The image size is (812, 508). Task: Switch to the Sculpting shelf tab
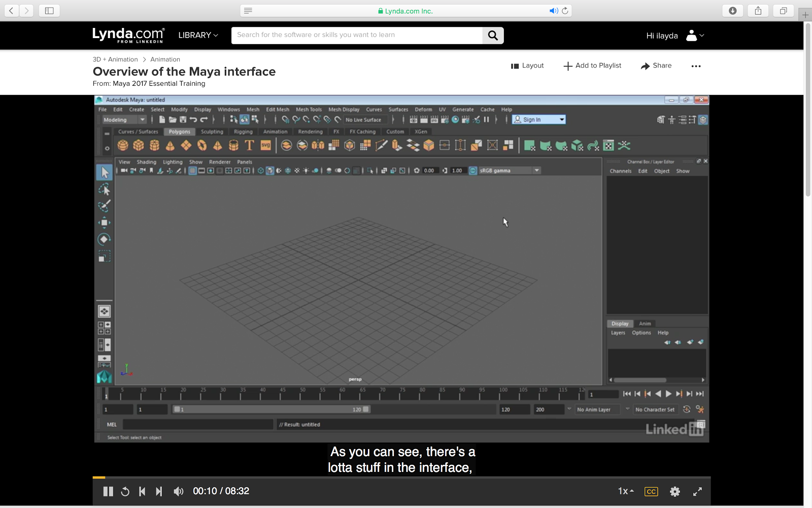coord(212,132)
